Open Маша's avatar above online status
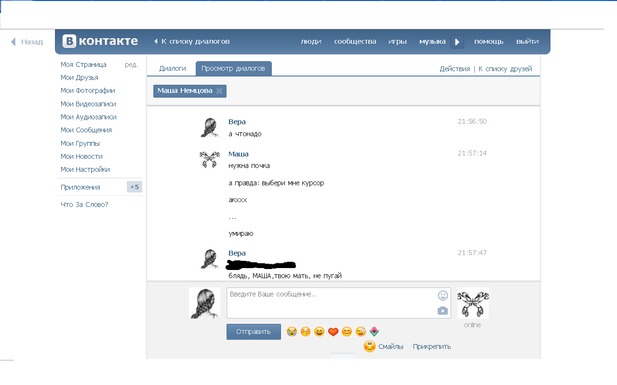The image size is (617, 385). coord(473,303)
